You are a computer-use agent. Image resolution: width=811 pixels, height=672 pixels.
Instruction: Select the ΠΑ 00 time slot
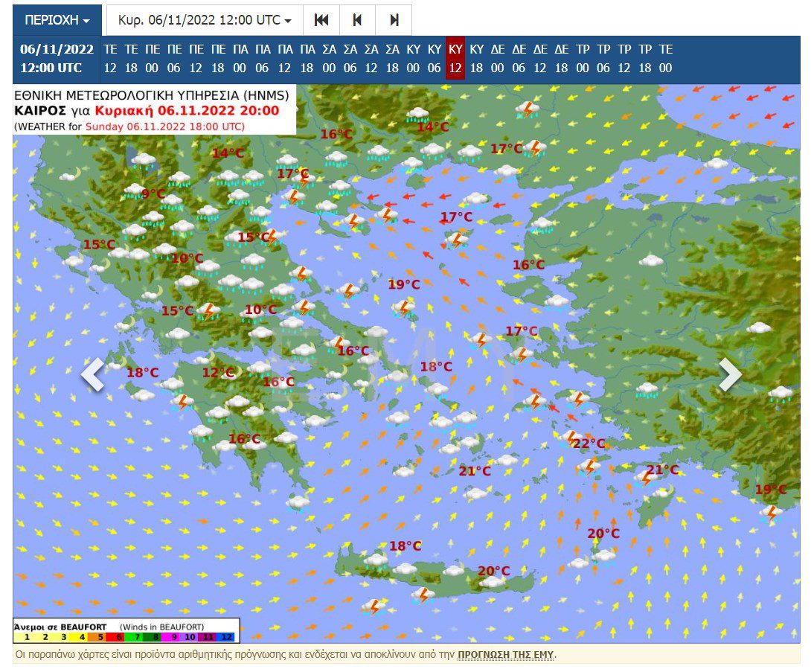pos(240,59)
